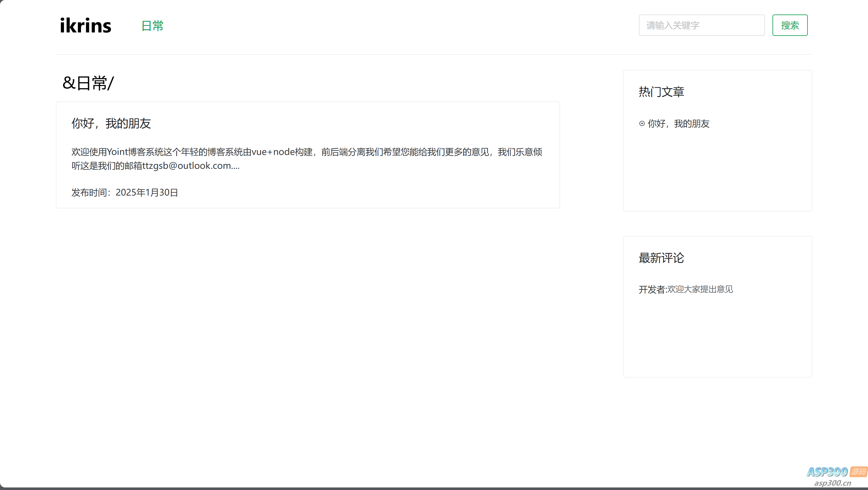Click the 热门文章 panel heading
This screenshot has height=490, width=868.
pyautogui.click(x=661, y=92)
